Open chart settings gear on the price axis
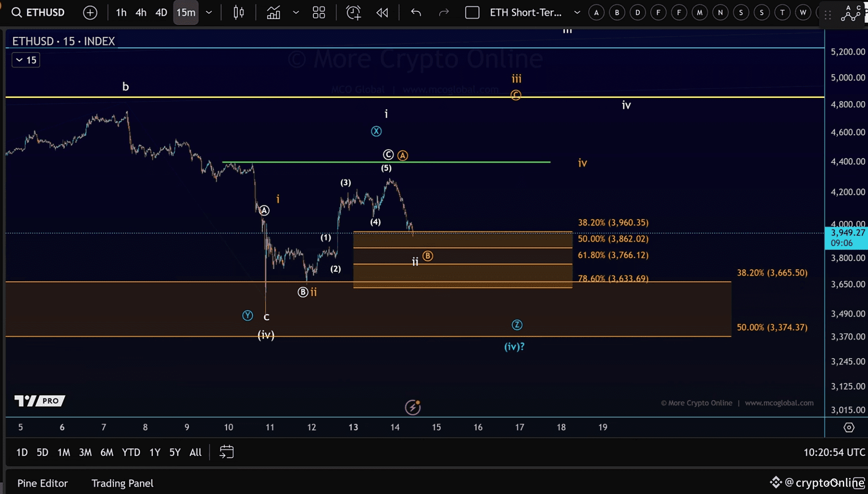This screenshot has width=868, height=494. pyautogui.click(x=849, y=427)
